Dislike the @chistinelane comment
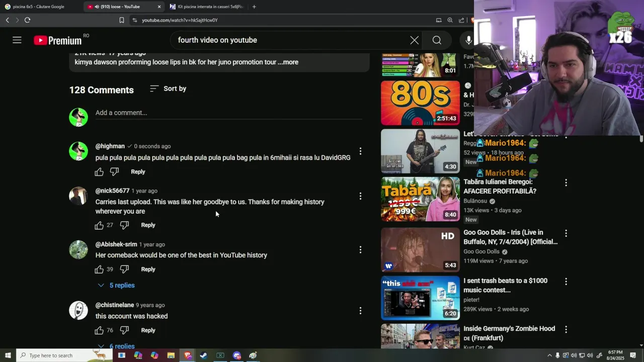This screenshot has height=362, width=644. click(124, 330)
